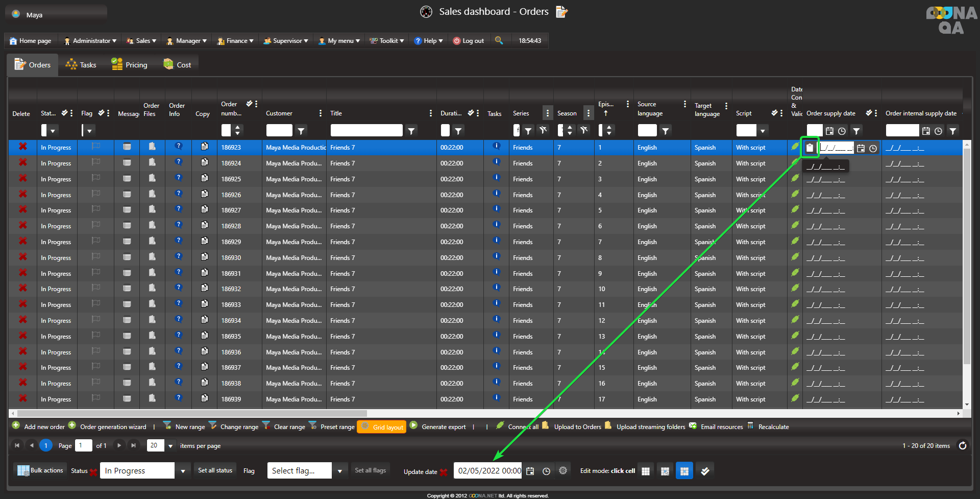Open the items per page dropdown
This screenshot has height=499, width=980.
170,446
